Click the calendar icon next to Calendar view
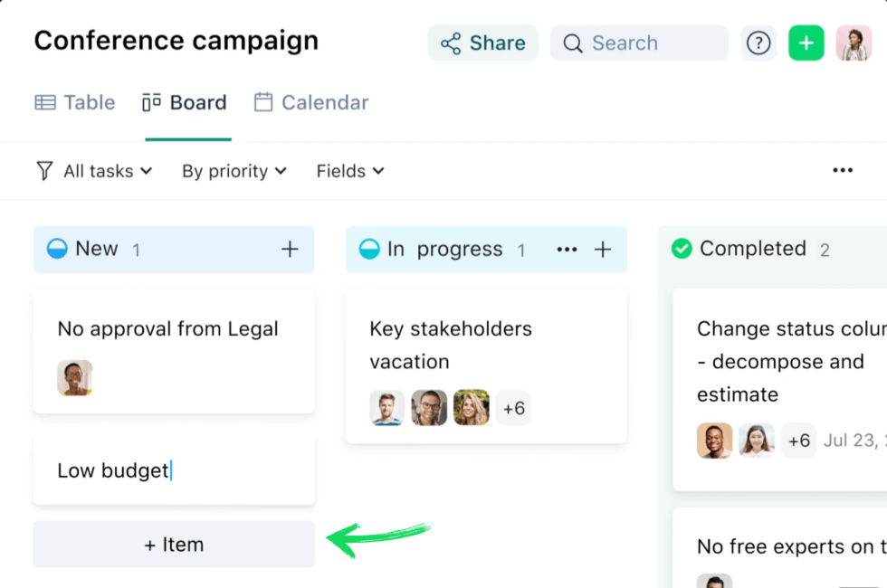The width and height of the screenshot is (887, 588). 262,102
